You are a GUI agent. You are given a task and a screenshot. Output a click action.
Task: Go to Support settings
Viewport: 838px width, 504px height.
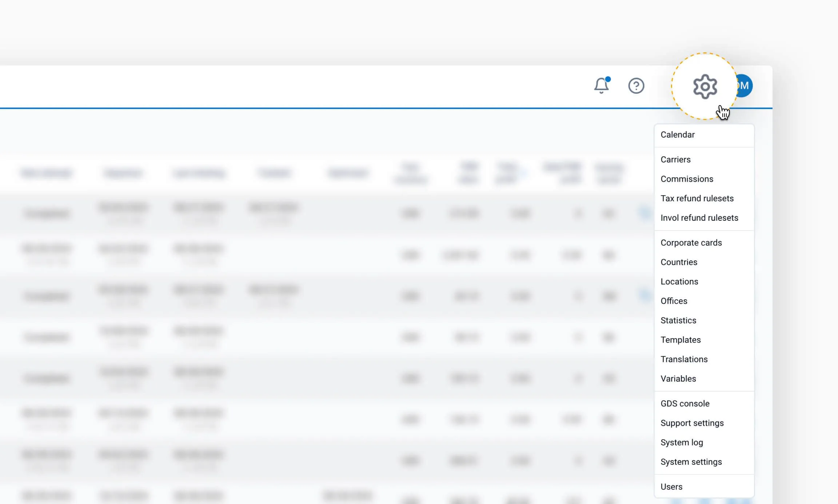point(692,423)
